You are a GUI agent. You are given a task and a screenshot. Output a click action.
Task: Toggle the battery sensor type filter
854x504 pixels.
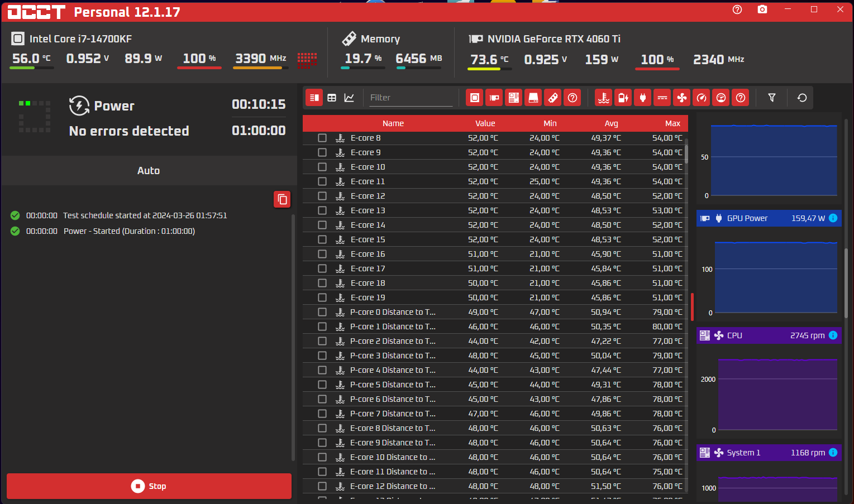pyautogui.click(x=623, y=98)
